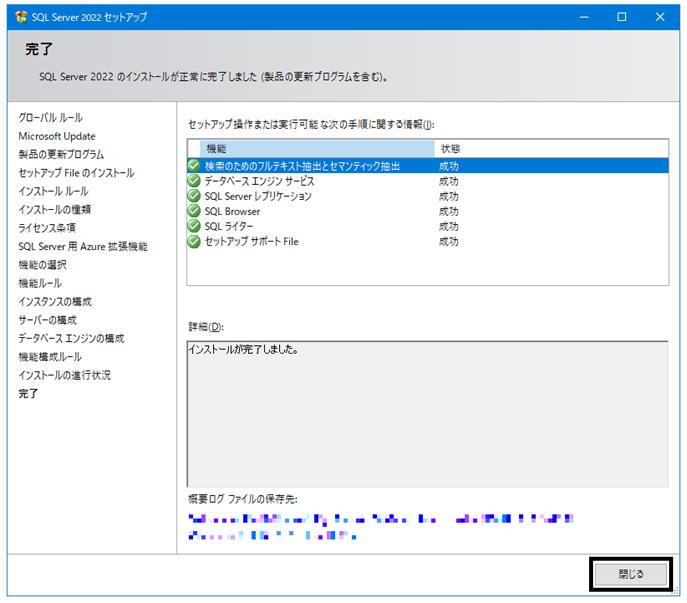Image resolution: width=687 pixels, height=603 pixels.
Task: Minimize the SQL Server 2022 setup window
Action: click(x=584, y=17)
